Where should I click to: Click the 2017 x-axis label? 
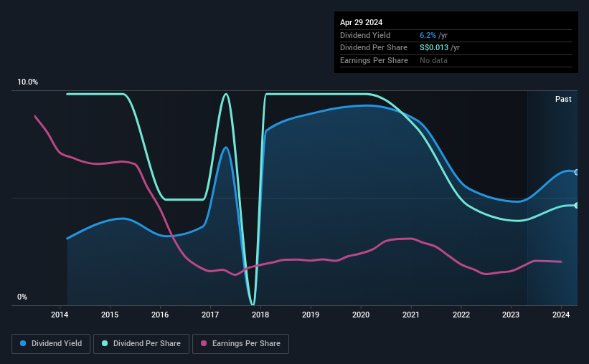click(210, 315)
